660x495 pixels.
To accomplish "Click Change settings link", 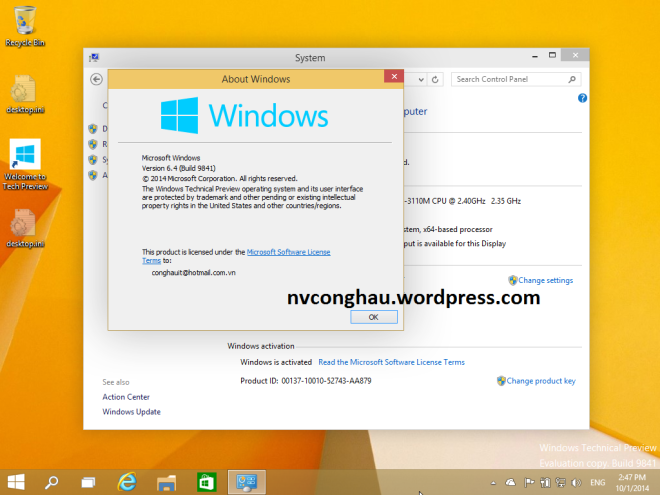I will (546, 280).
